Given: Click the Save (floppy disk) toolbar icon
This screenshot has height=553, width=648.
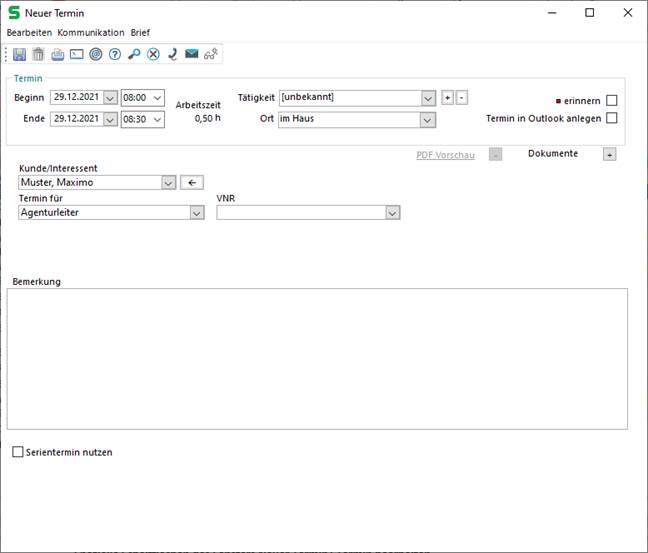Looking at the screenshot, I should 20,54.
